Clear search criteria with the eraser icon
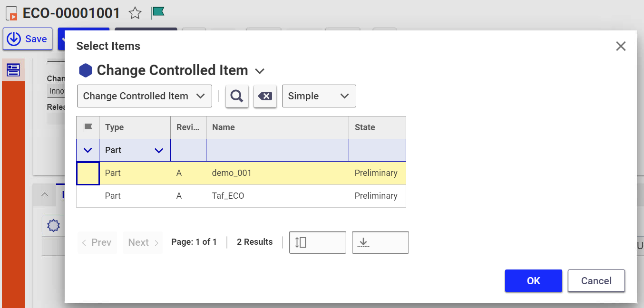644x308 pixels. pos(265,96)
